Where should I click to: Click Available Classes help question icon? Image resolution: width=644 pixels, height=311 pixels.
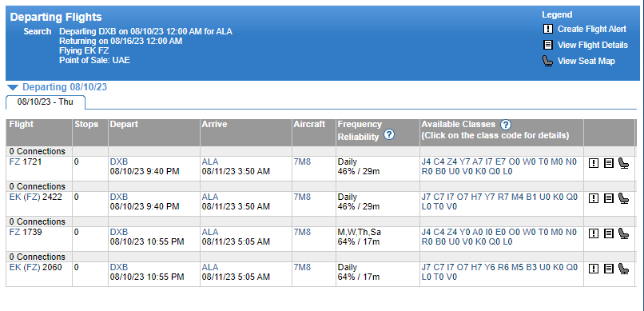tap(506, 125)
